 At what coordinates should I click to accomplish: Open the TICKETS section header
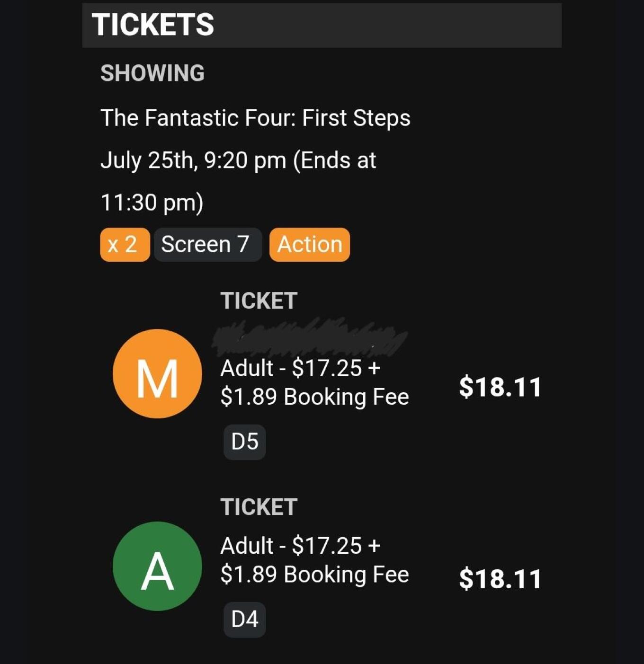[152, 25]
